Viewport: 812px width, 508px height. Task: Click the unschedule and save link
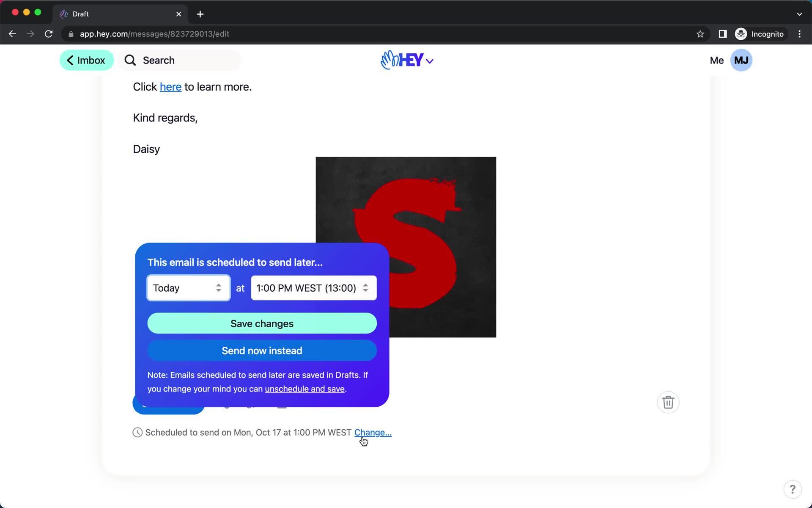(x=304, y=389)
